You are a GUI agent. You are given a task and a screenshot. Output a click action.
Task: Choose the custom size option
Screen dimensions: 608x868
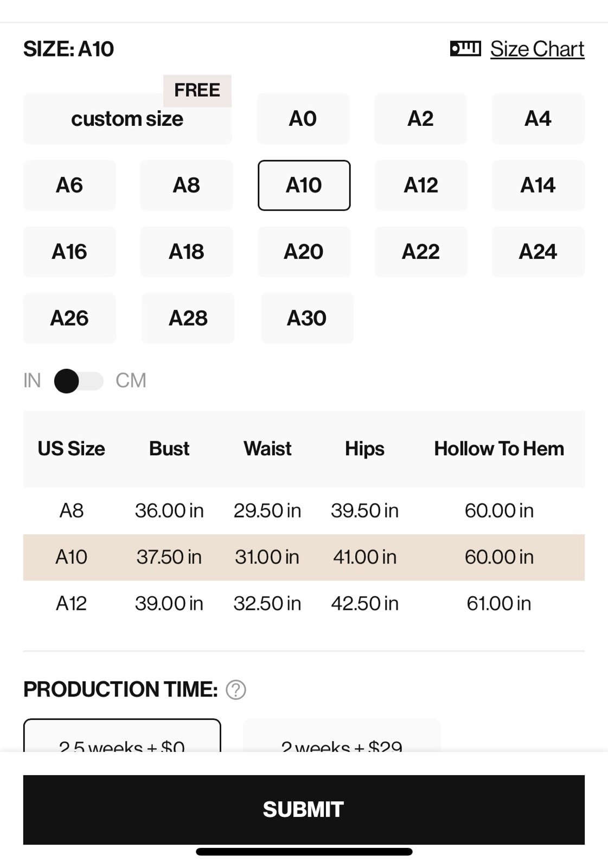pyautogui.click(x=127, y=119)
